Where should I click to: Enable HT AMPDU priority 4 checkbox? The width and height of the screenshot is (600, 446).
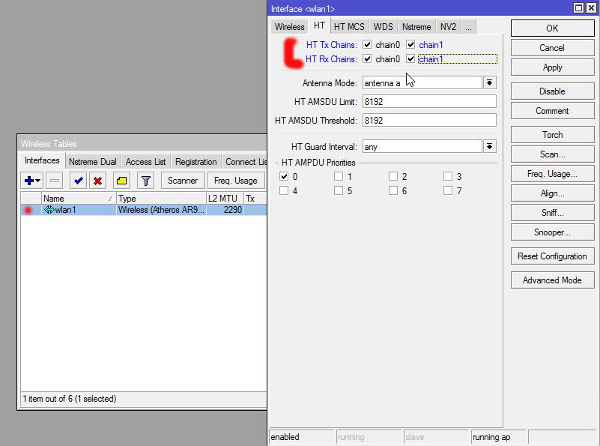point(284,190)
